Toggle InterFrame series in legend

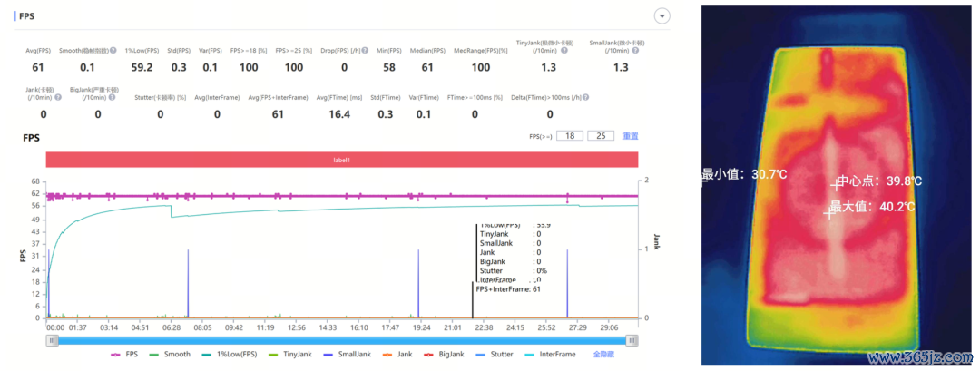point(550,354)
